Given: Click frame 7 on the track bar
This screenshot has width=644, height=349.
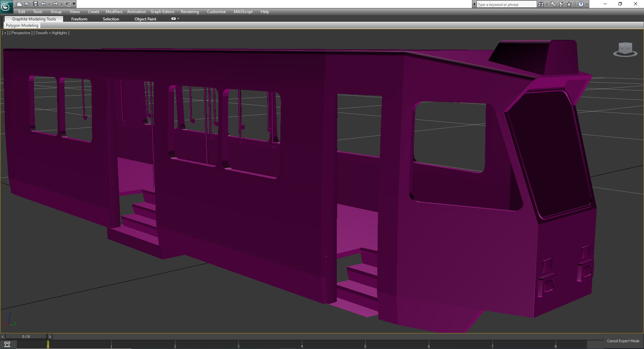Looking at the screenshot, I should point(492,345).
